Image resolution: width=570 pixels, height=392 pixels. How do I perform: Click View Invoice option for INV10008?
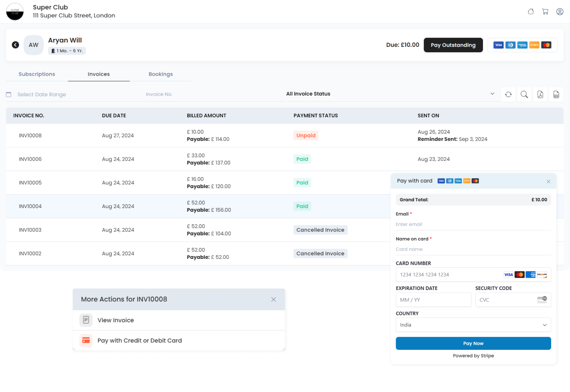pyautogui.click(x=115, y=320)
